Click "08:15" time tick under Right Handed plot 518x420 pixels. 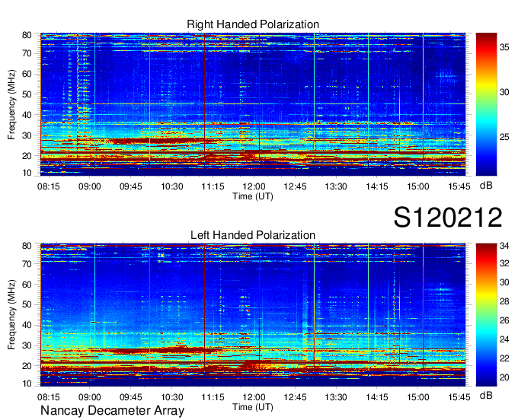tap(49, 186)
